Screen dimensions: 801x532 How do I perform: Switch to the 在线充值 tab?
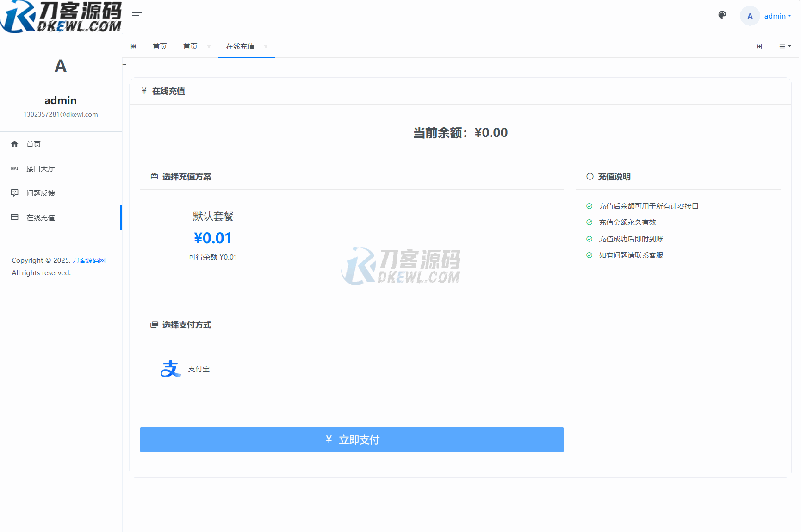[240, 47]
